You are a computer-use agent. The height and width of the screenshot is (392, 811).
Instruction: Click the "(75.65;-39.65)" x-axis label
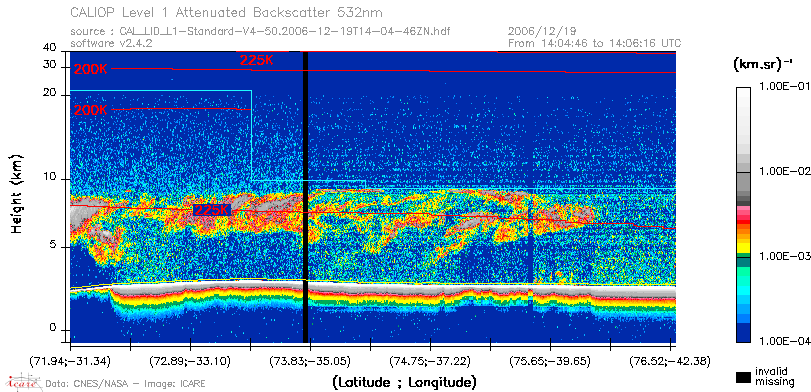point(551,360)
